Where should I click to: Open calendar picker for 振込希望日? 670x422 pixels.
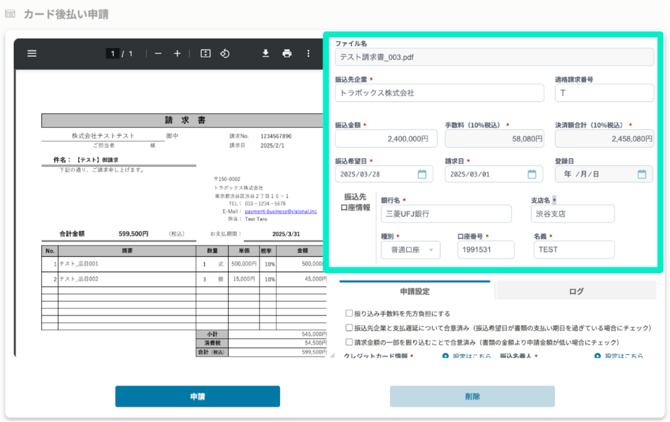pos(422,174)
